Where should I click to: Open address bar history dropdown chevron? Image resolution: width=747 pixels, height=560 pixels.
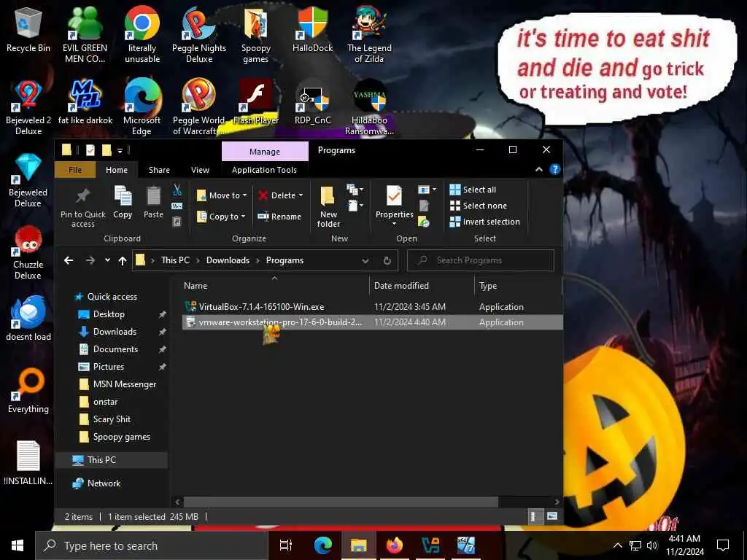pos(365,260)
